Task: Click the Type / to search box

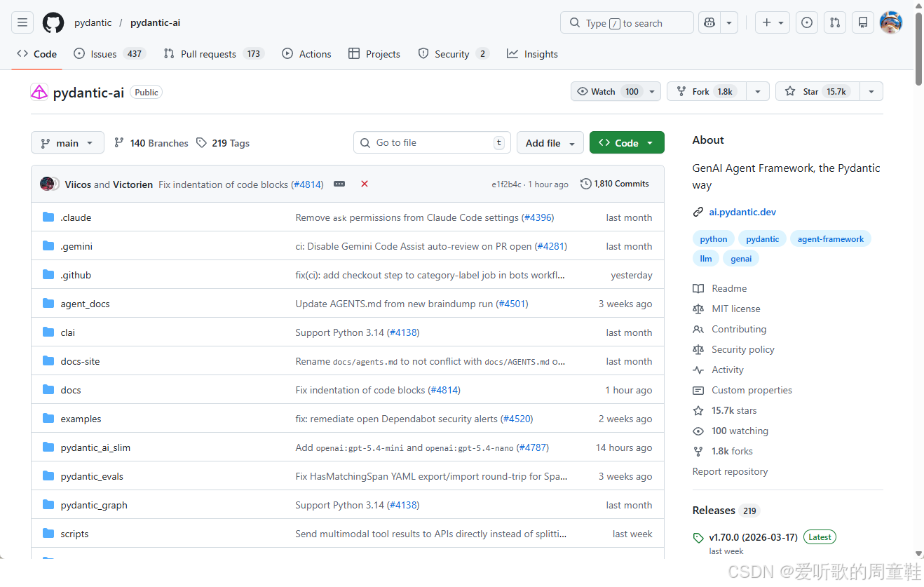Action: coord(627,22)
